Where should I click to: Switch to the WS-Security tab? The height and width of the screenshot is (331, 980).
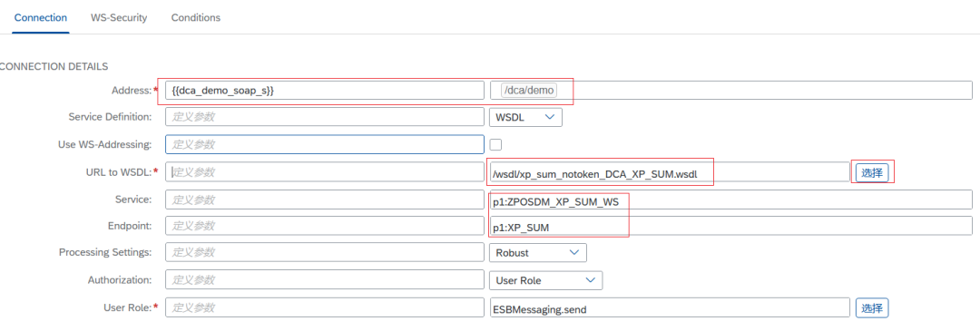click(x=119, y=17)
